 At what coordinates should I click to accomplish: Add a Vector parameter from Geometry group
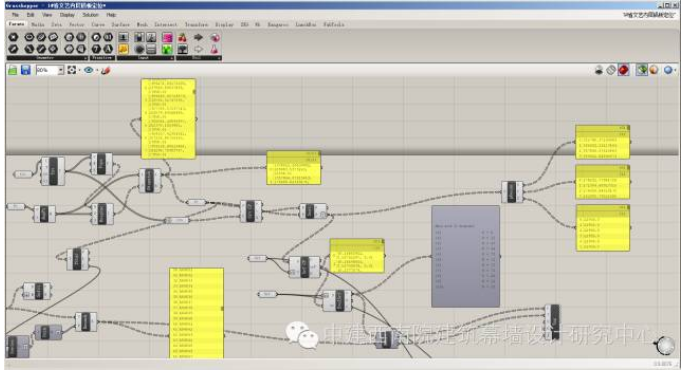(x=13, y=48)
